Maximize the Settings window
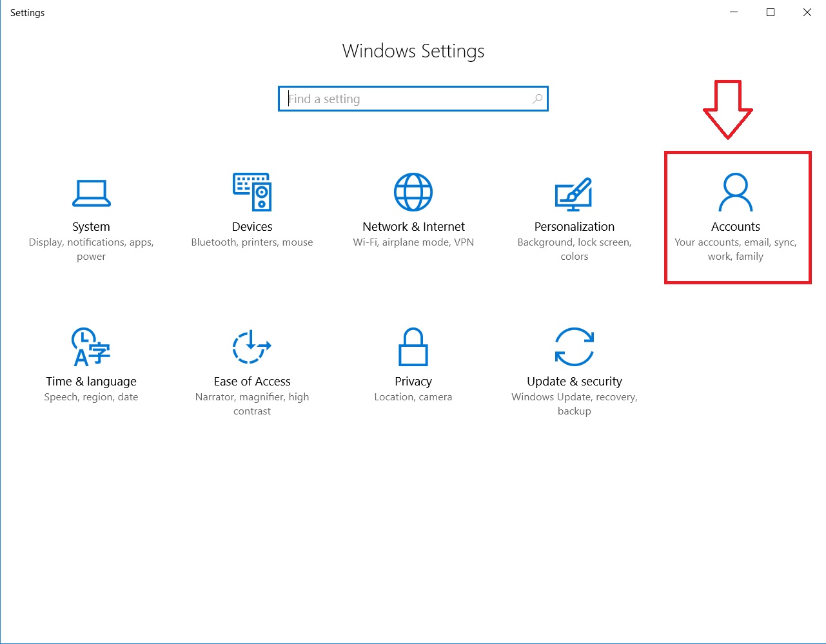 [x=771, y=12]
